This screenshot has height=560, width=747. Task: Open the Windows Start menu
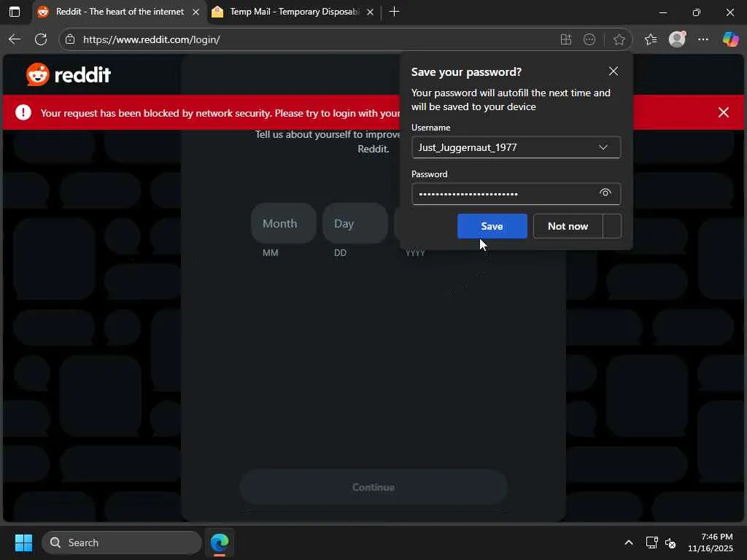[x=23, y=542]
